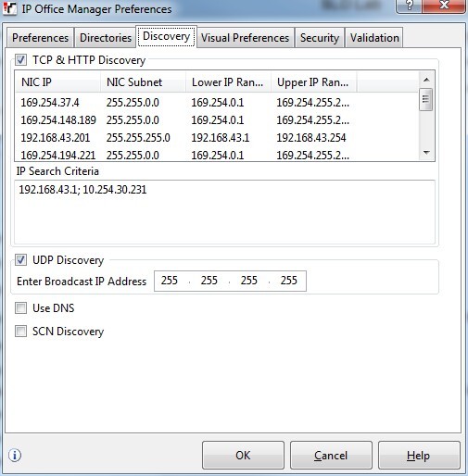Select the Discovery tab
The image size is (468, 476).
point(166,36)
